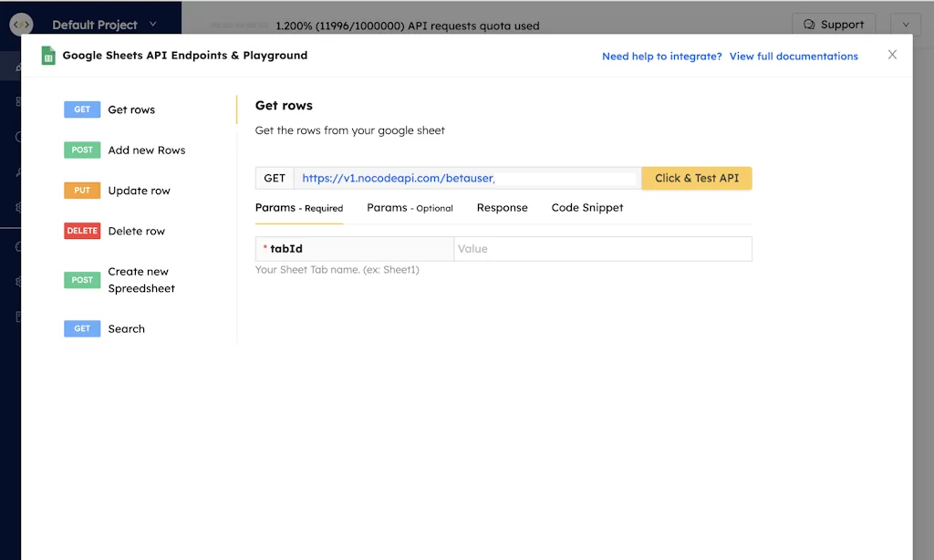Open the Response tab
This screenshot has width=934, height=560.
tap(502, 208)
